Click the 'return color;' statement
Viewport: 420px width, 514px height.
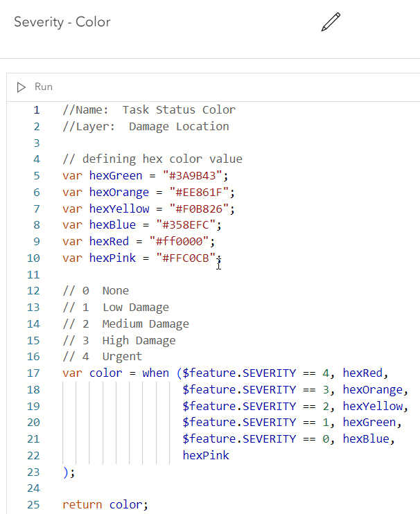[x=105, y=505]
